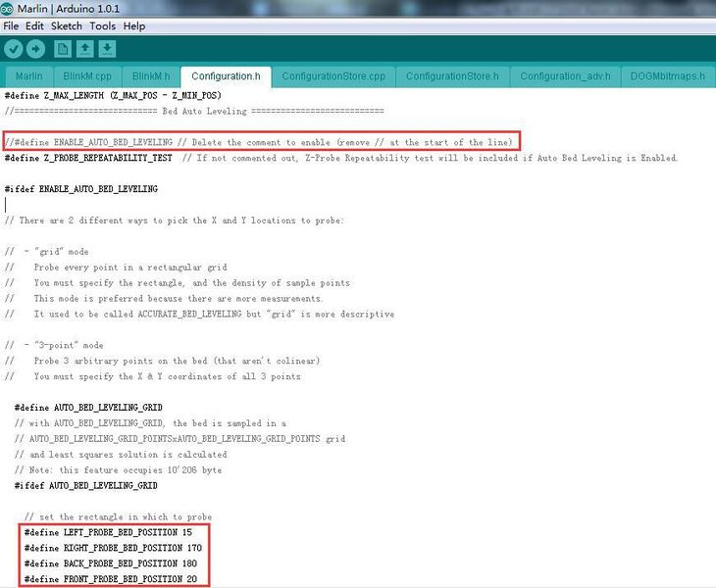Click the commented ENABLE_AUTO_BED_LEVELING define line
716x588 pixels.
(x=259, y=142)
